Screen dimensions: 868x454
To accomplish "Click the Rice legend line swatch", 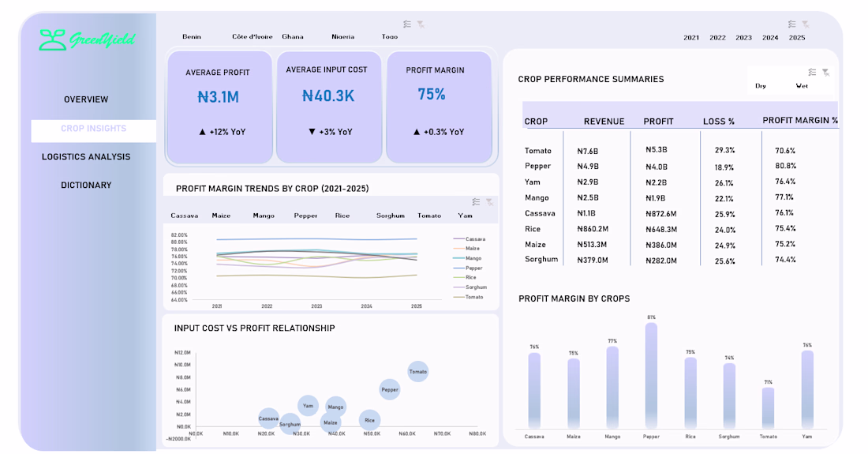I will [x=459, y=277].
